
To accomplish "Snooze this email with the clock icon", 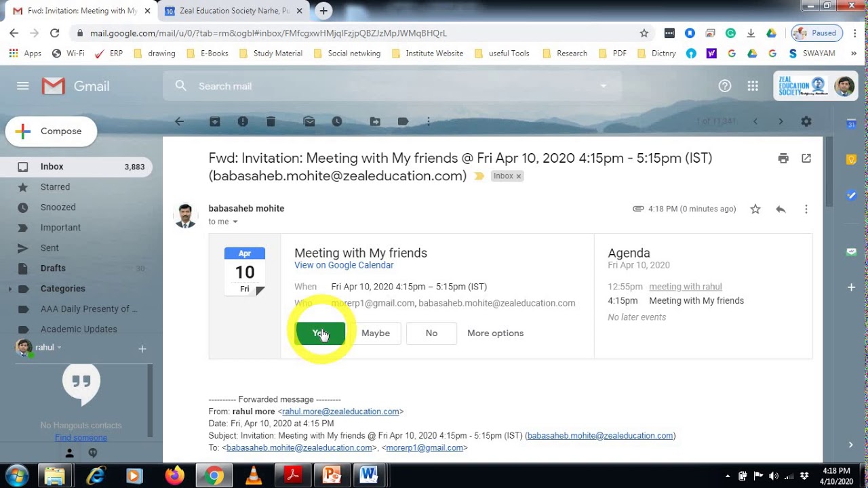I will click(337, 121).
